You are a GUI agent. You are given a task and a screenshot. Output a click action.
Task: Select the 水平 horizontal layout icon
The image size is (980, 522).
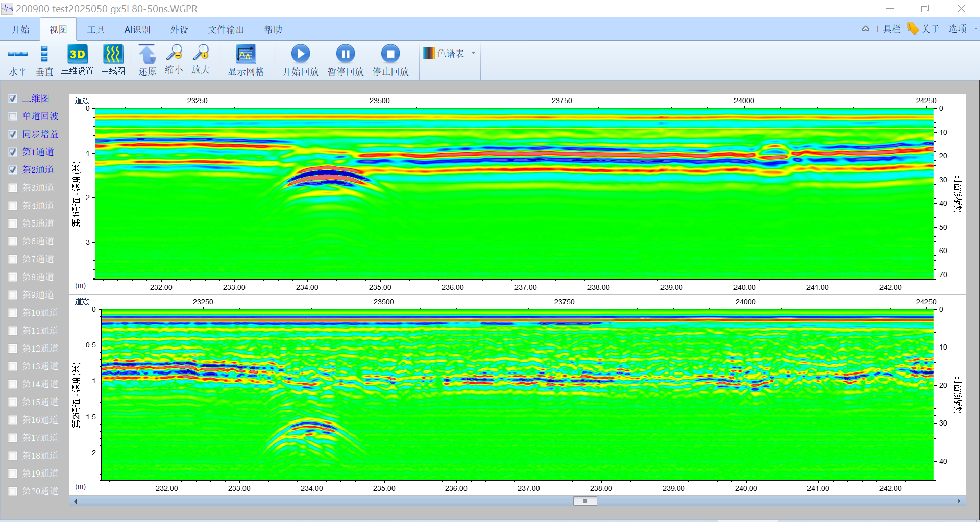click(18, 54)
